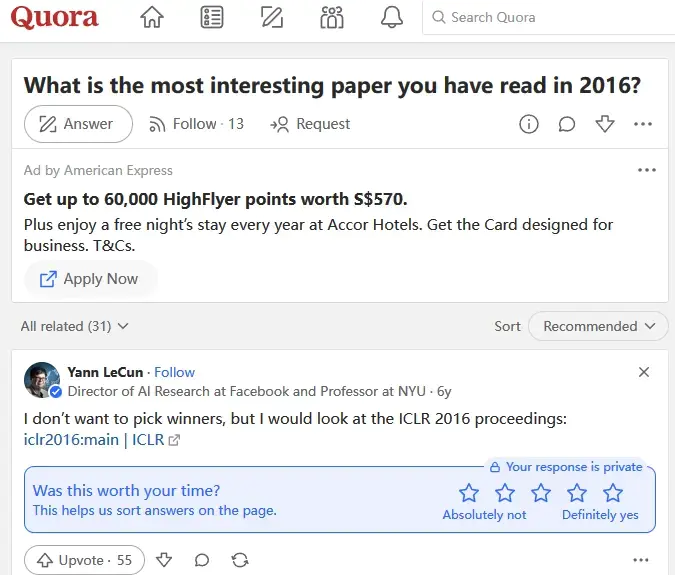Open question more options menu
The image size is (675, 575).
(x=643, y=124)
